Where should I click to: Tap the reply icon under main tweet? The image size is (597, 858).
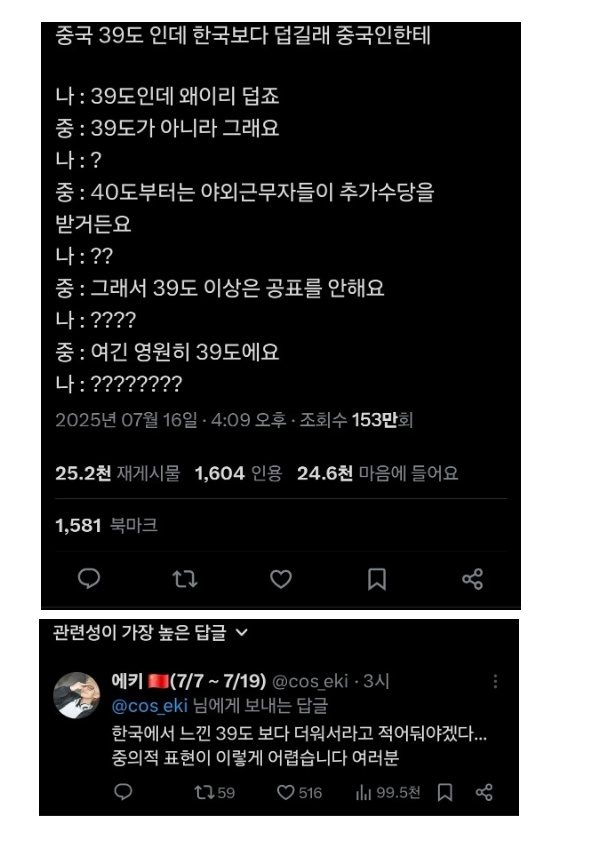(89, 578)
